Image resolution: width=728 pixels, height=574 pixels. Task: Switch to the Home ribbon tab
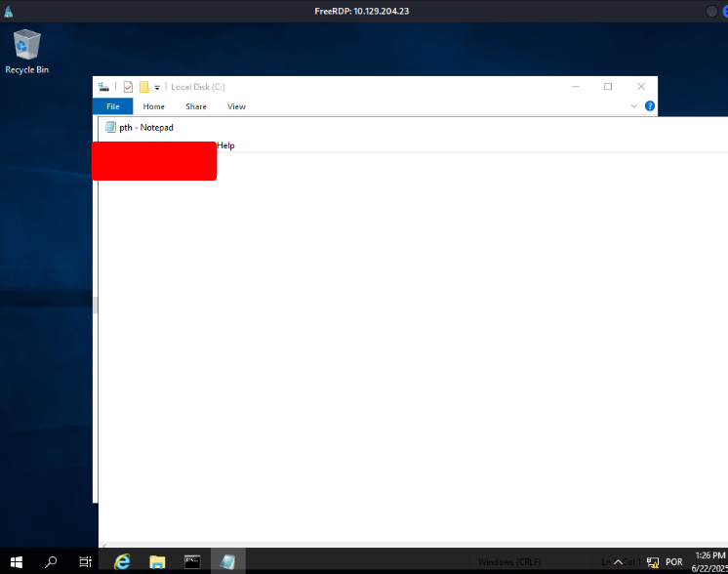153,106
